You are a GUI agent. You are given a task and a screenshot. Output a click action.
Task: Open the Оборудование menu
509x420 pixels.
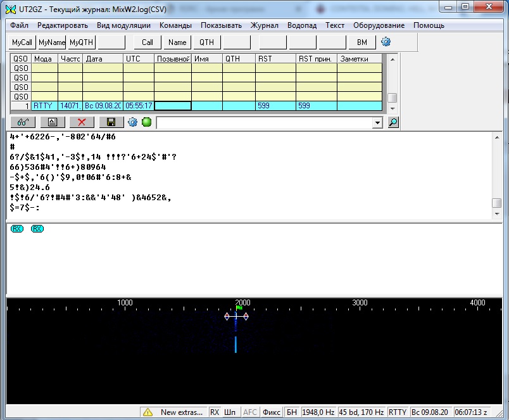coord(379,25)
